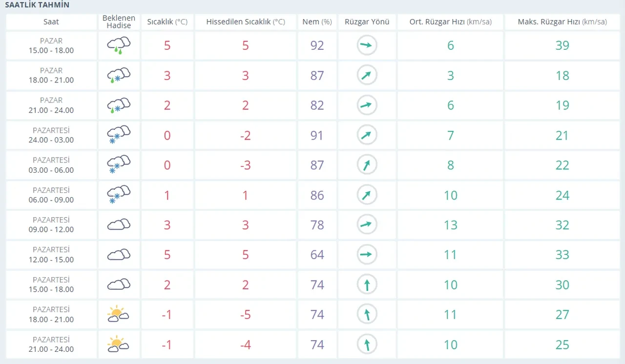Screen dimensions: 625x364
Task: Click wind direction arrow for Pazar 15.00 - 18.00
Action: click(x=367, y=45)
